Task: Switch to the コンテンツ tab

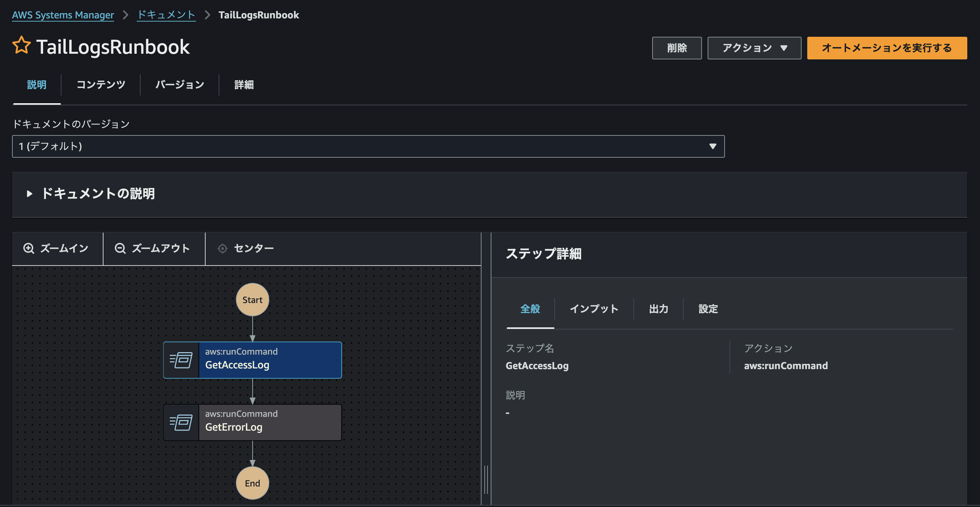Action: (101, 84)
